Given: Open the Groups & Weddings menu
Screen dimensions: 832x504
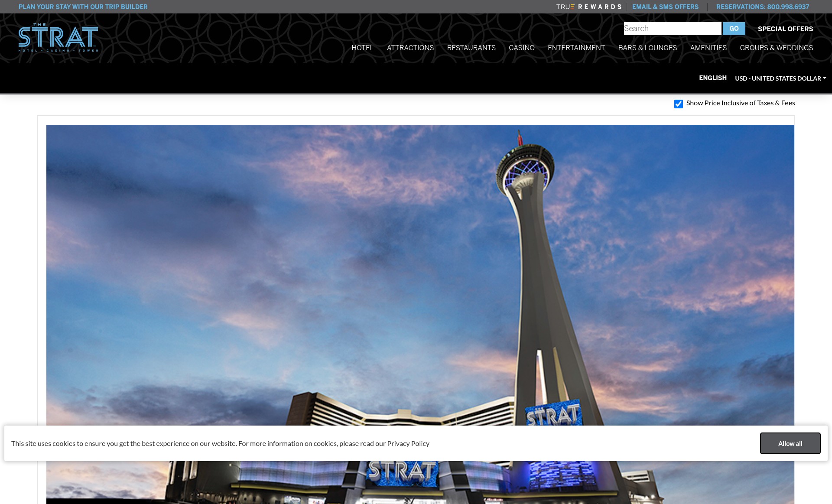Looking at the screenshot, I should click(x=777, y=48).
